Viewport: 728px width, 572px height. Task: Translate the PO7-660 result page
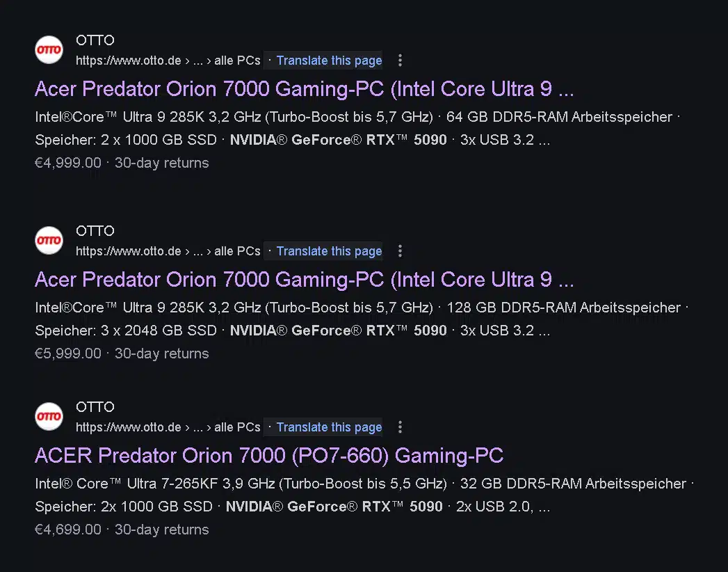point(329,427)
